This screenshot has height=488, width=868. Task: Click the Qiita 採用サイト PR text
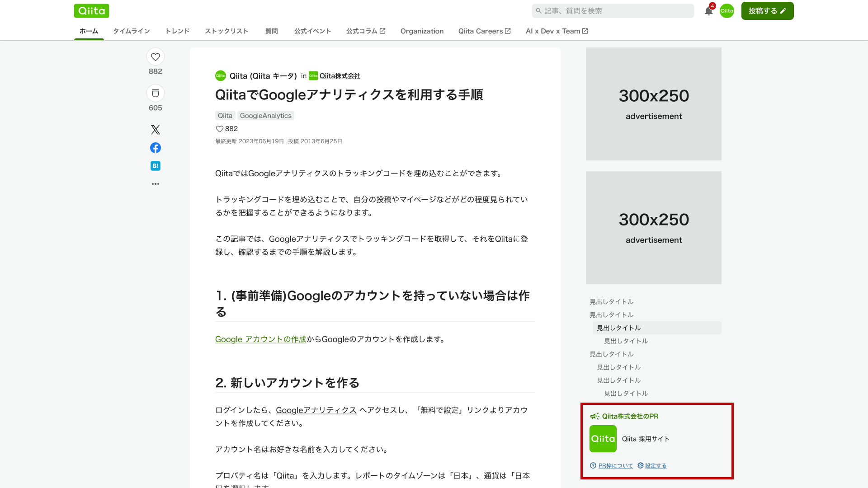(x=646, y=439)
